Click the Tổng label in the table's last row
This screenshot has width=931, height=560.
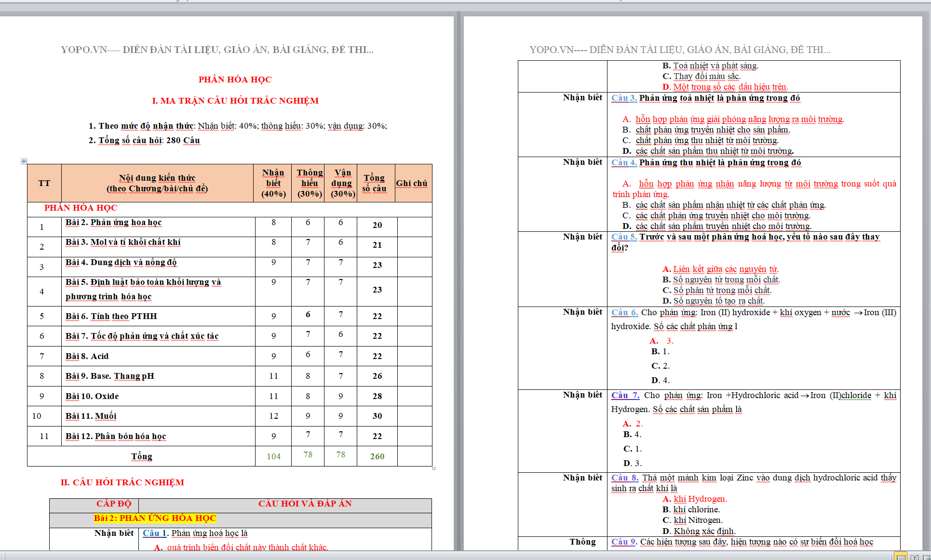(142, 456)
